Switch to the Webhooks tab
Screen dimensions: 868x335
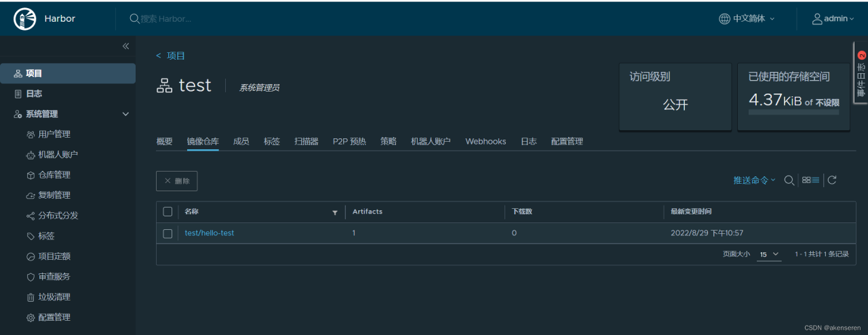(x=486, y=141)
